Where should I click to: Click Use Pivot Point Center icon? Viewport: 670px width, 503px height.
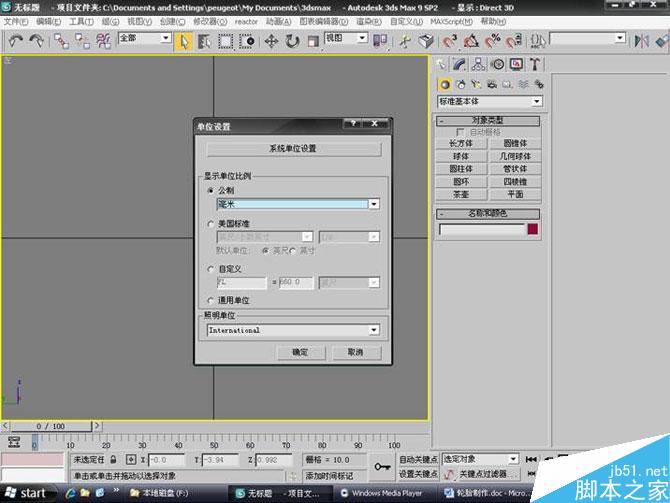click(x=380, y=41)
